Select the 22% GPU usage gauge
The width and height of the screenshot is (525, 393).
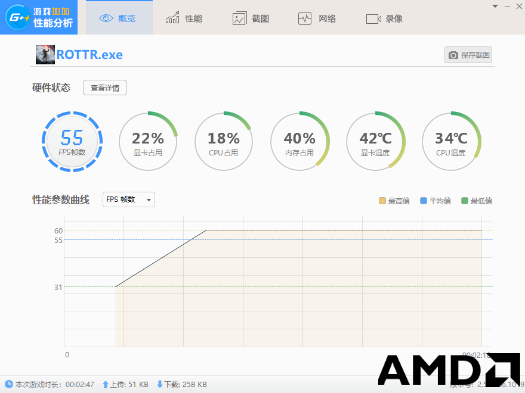[x=148, y=141]
